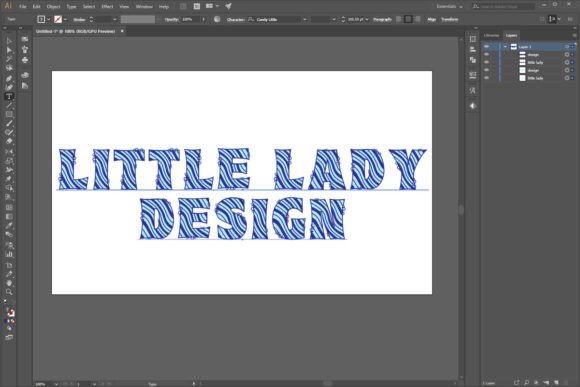Screen dimensions: 580x387
Task: Pick the Magic Wand tool
Action: pyautogui.click(x=9, y=59)
